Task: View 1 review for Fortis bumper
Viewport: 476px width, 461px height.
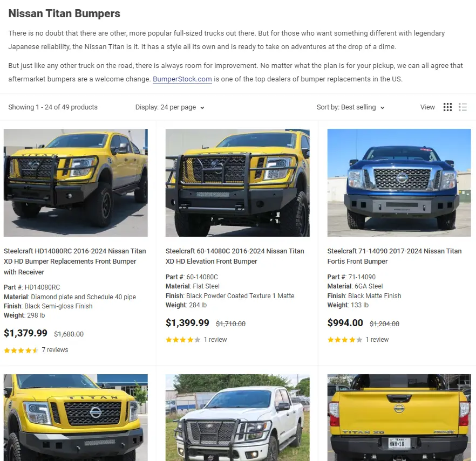Action: 377,340
